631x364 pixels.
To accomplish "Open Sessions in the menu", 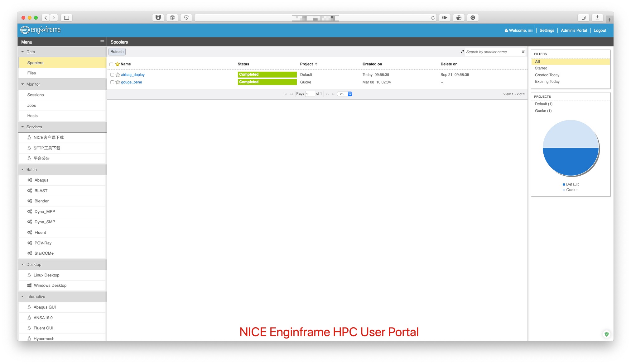I will pyautogui.click(x=62, y=95).
